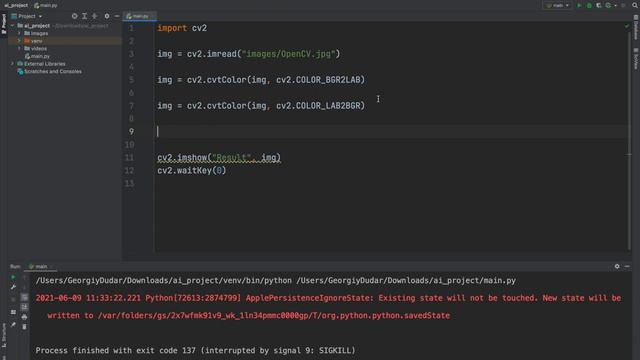Hide the Project panel with the minus icon

coord(117,16)
